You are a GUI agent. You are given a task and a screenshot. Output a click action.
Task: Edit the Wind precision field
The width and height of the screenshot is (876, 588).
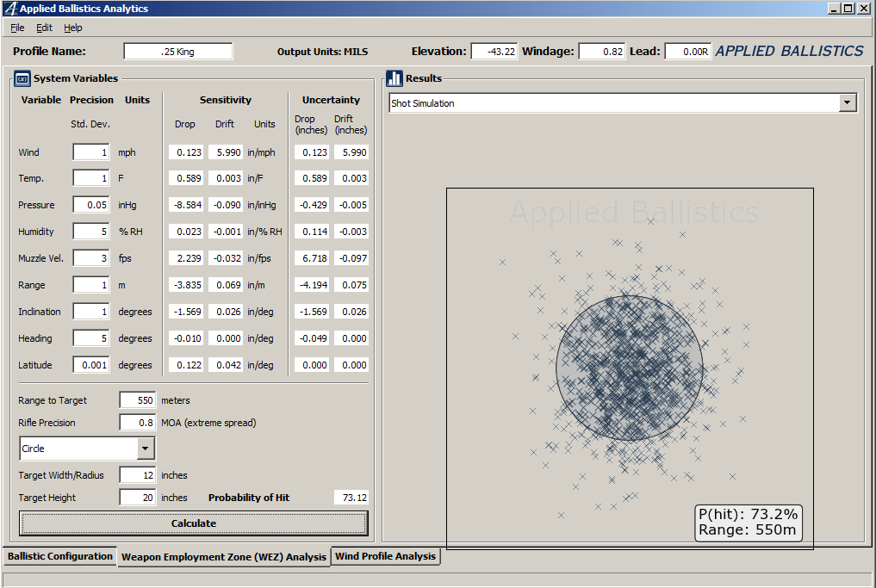pyautogui.click(x=91, y=152)
